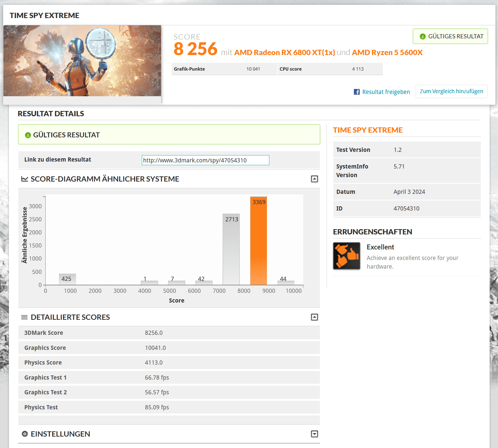
Task: Click the Grafik-Punkte value 10 041
Action: pyautogui.click(x=253, y=69)
